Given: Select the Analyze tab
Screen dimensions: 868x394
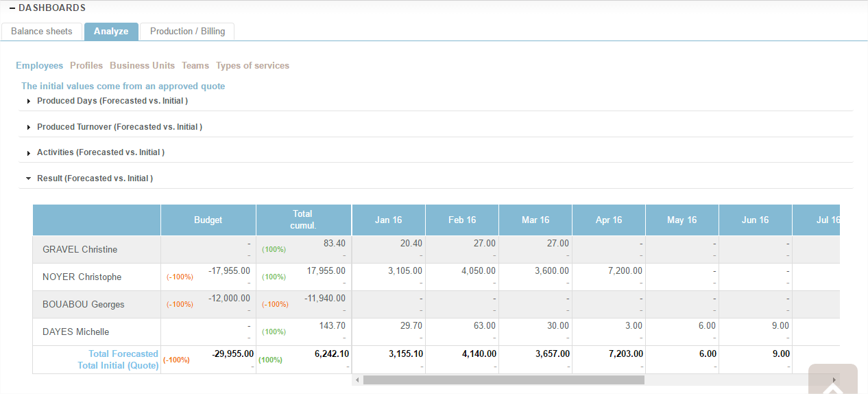Looking at the screenshot, I should tap(111, 32).
